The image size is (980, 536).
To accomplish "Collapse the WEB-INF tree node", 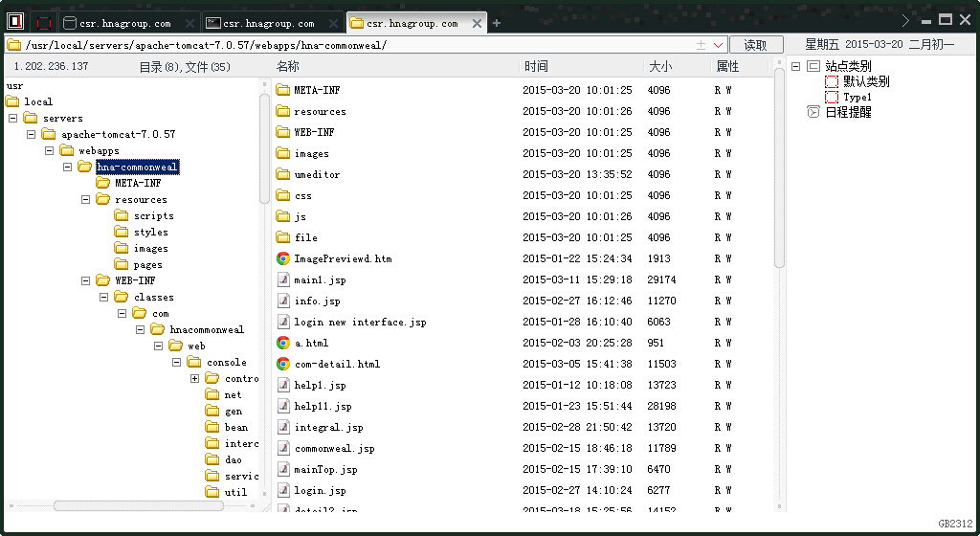I will [x=85, y=280].
